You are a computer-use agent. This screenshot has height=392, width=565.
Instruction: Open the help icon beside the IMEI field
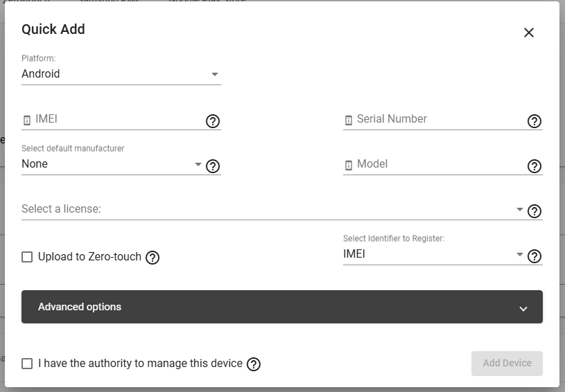(x=213, y=121)
